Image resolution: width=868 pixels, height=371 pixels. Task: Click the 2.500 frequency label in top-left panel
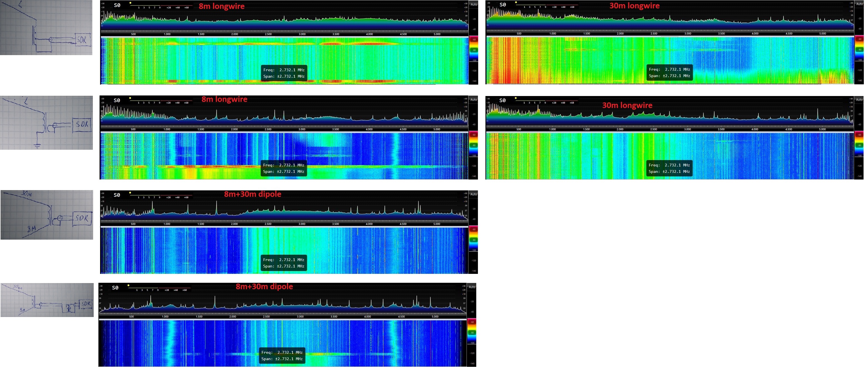268,34
